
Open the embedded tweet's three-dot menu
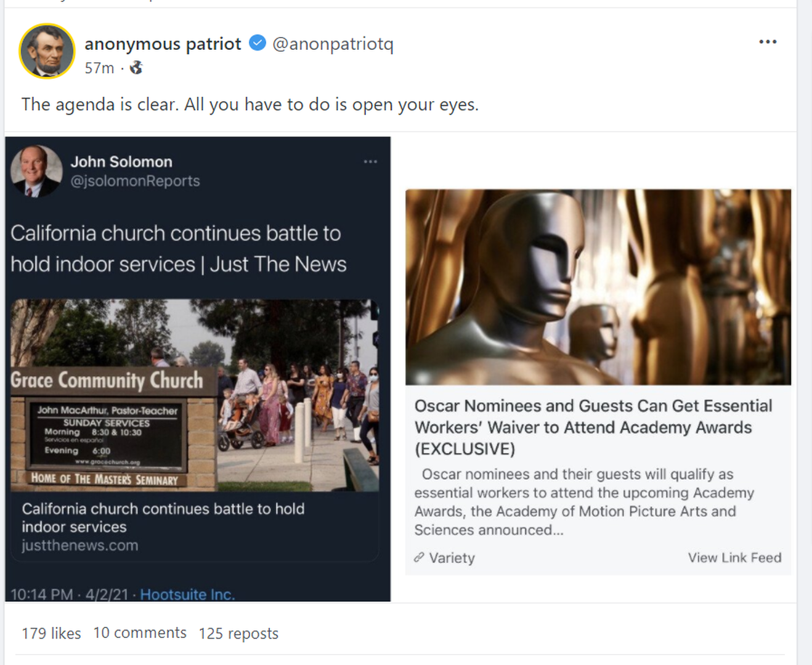coord(370,162)
